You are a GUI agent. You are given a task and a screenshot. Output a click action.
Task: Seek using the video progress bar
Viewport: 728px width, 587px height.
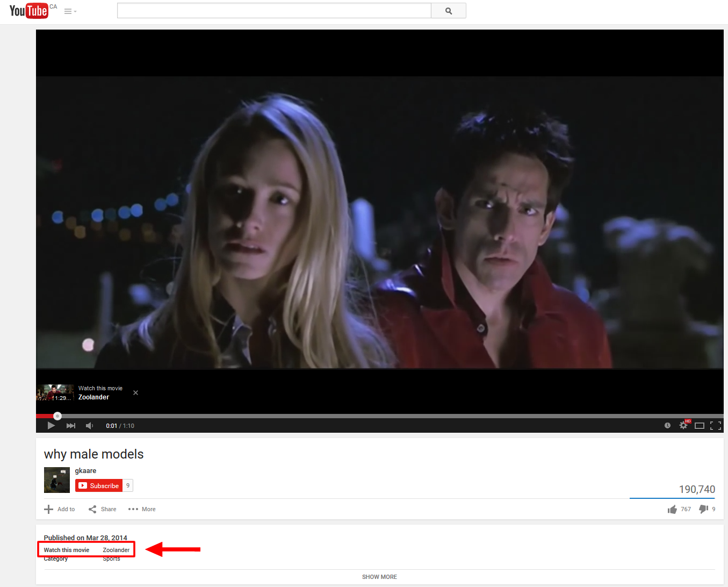[x=376, y=416]
